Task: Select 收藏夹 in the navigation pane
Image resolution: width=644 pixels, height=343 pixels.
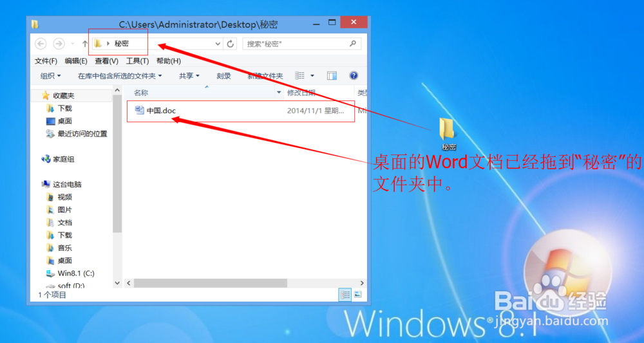Action: tap(64, 96)
